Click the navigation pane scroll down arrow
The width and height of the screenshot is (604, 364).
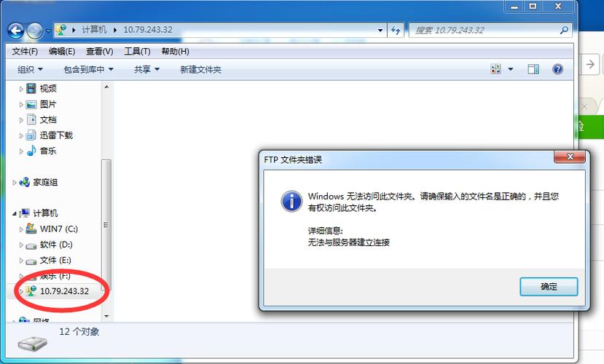tap(106, 316)
